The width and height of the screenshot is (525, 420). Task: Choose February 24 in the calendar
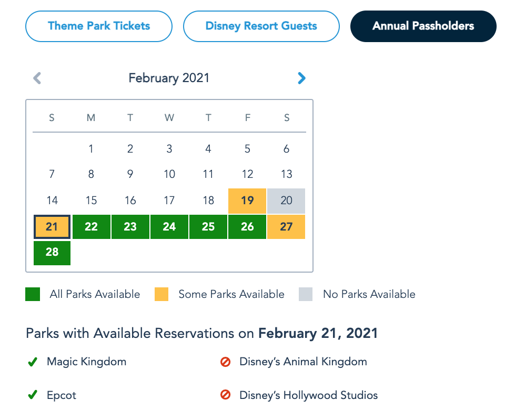[x=169, y=227]
